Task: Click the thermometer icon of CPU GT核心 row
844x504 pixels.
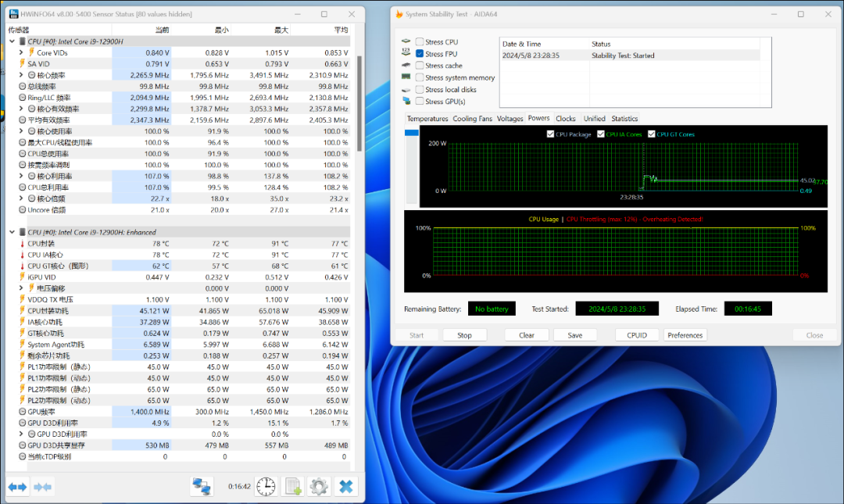Action: [22, 266]
